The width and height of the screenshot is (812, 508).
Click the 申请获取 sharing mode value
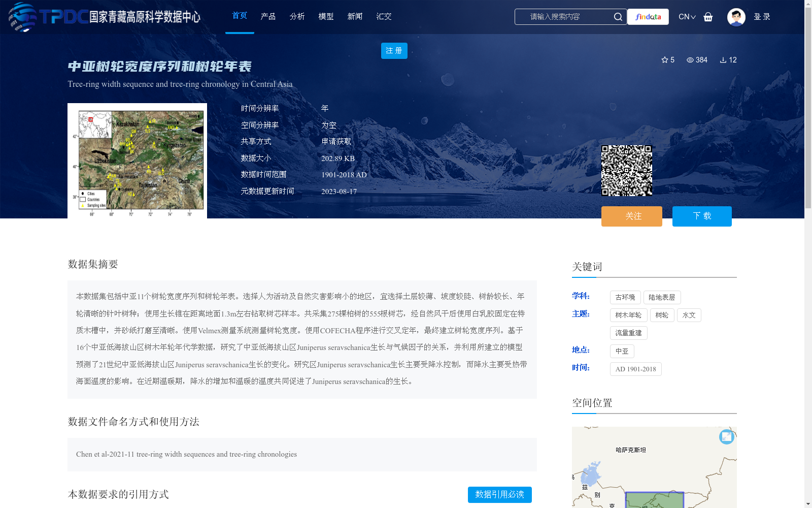(x=336, y=142)
